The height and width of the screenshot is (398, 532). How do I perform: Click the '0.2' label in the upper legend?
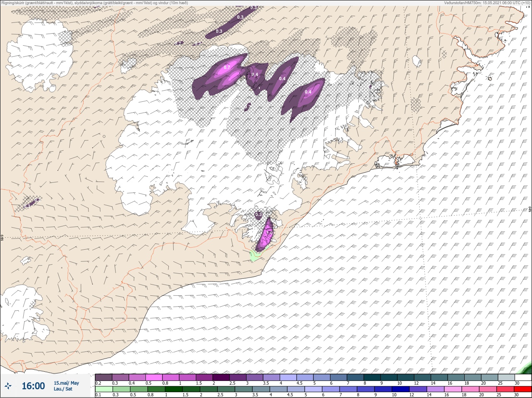(x=98, y=383)
